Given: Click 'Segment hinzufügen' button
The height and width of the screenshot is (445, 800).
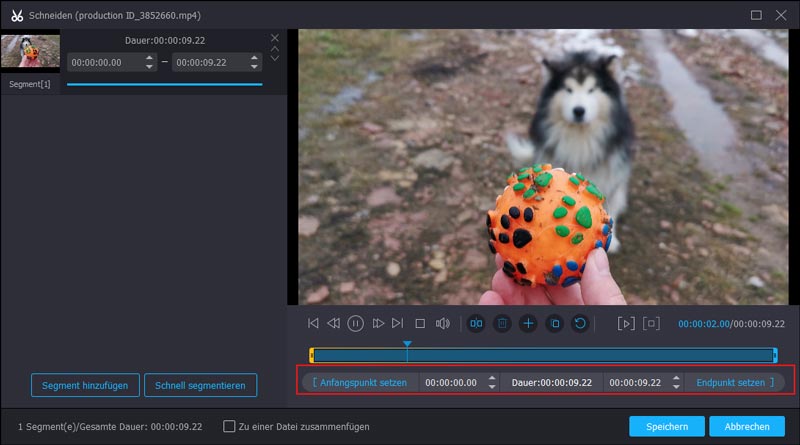Looking at the screenshot, I should (x=84, y=385).
